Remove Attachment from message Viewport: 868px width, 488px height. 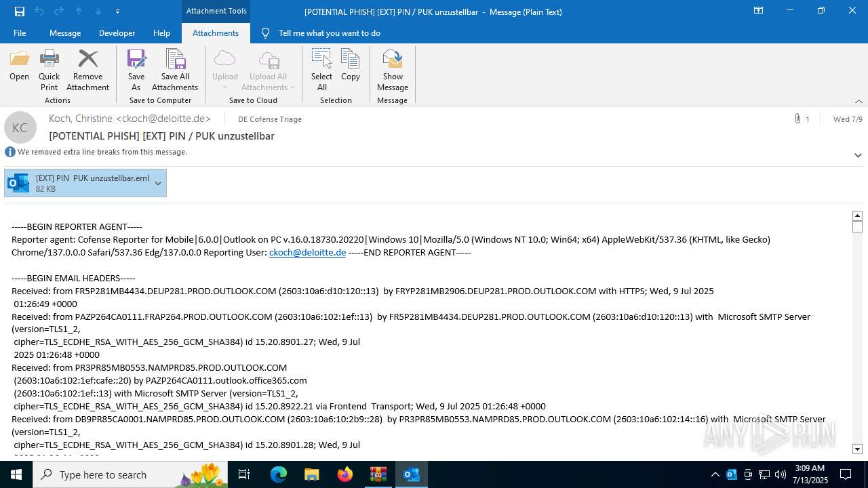click(88, 70)
